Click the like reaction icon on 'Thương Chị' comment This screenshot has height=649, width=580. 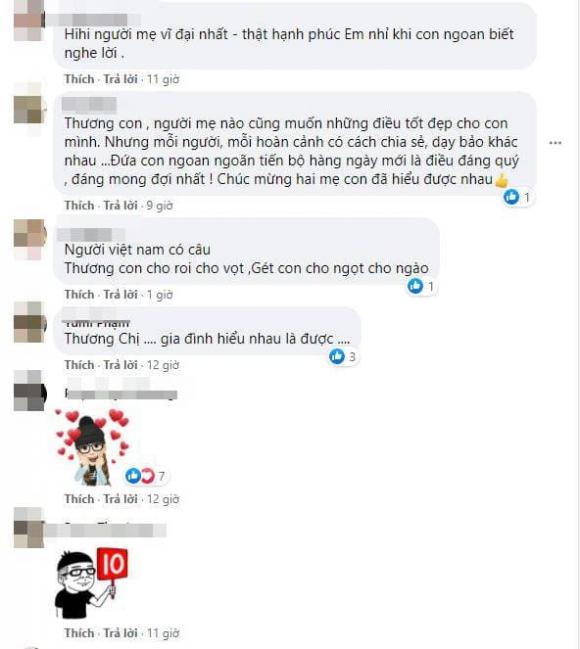coord(337,356)
